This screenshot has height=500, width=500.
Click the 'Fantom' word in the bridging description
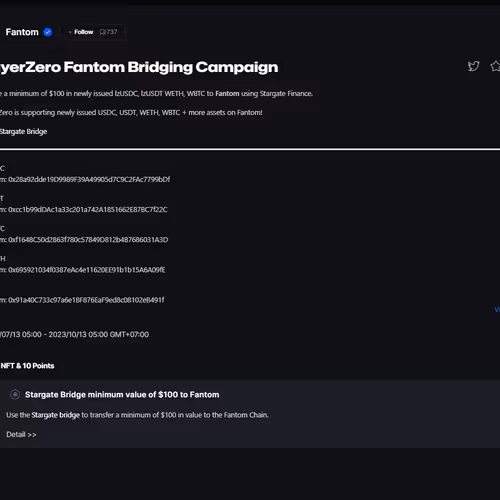tap(227, 94)
